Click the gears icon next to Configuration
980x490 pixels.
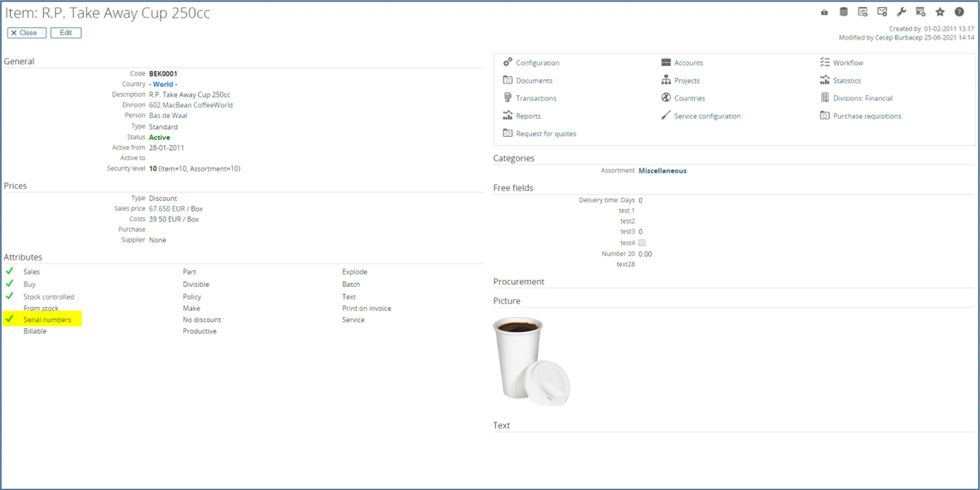click(508, 62)
